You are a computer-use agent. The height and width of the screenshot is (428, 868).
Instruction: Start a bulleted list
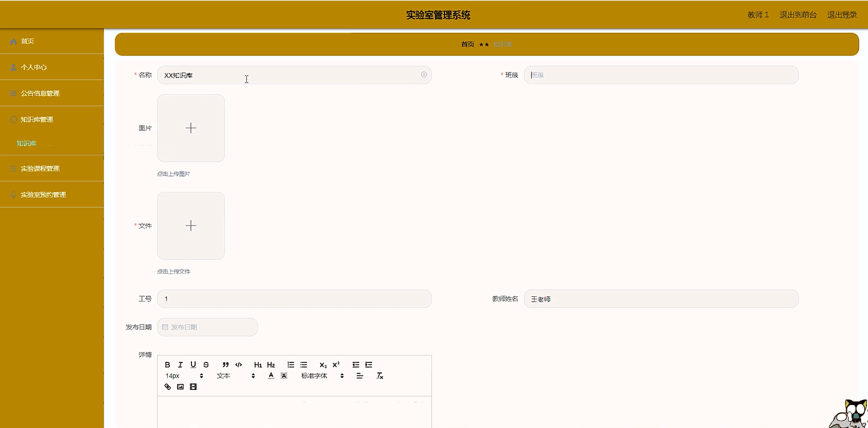coord(303,365)
